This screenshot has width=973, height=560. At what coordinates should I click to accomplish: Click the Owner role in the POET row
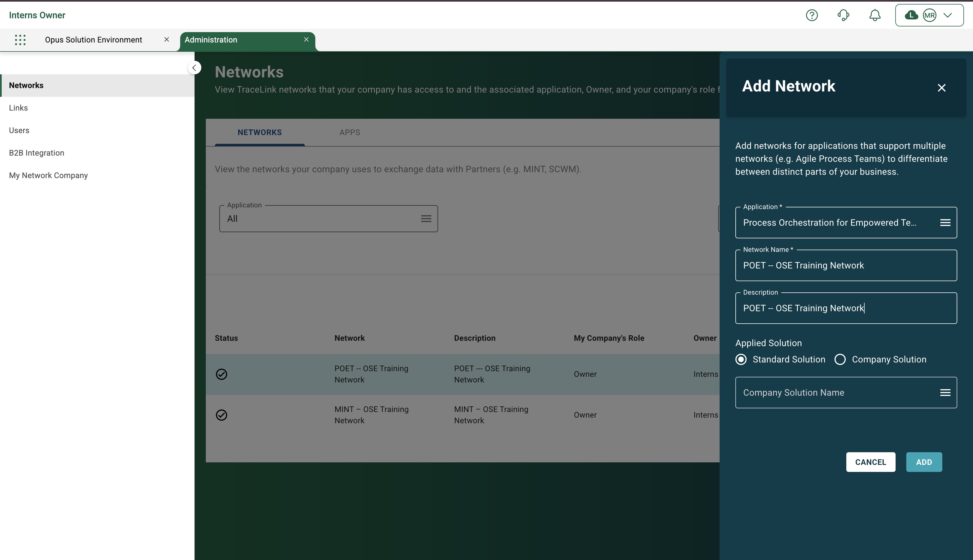click(x=585, y=374)
